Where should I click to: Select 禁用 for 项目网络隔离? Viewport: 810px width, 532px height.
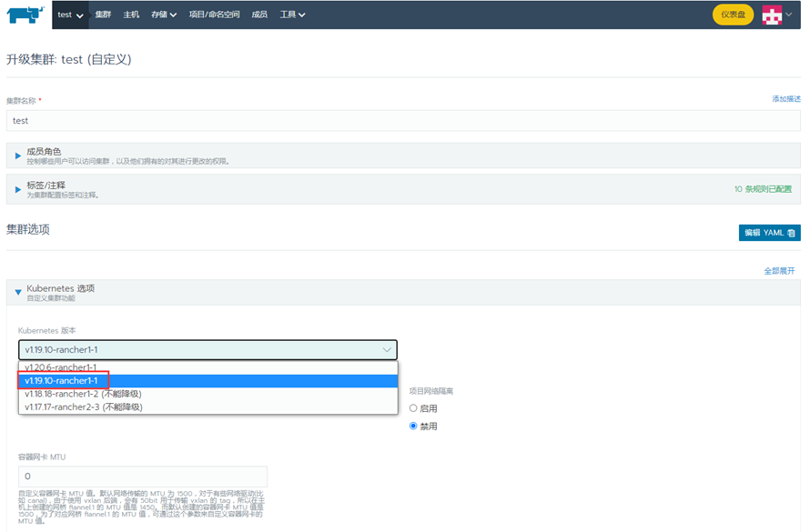pyautogui.click(x=413, y=427)
